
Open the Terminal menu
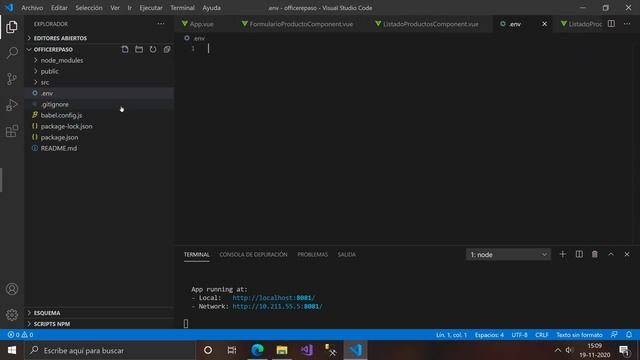coord(182,8)
